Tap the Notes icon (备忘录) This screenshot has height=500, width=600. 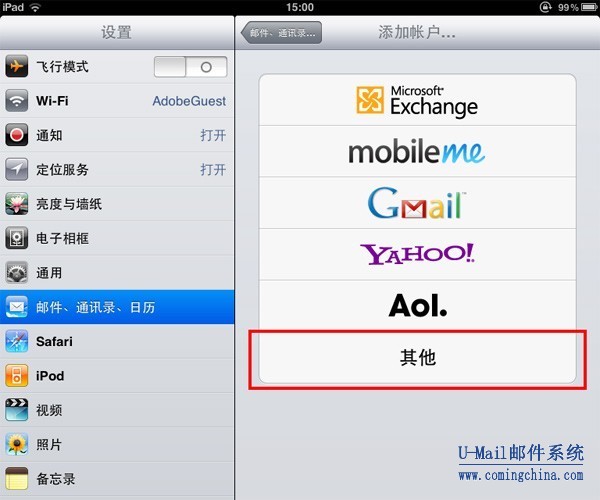click(x=16, y=479)
